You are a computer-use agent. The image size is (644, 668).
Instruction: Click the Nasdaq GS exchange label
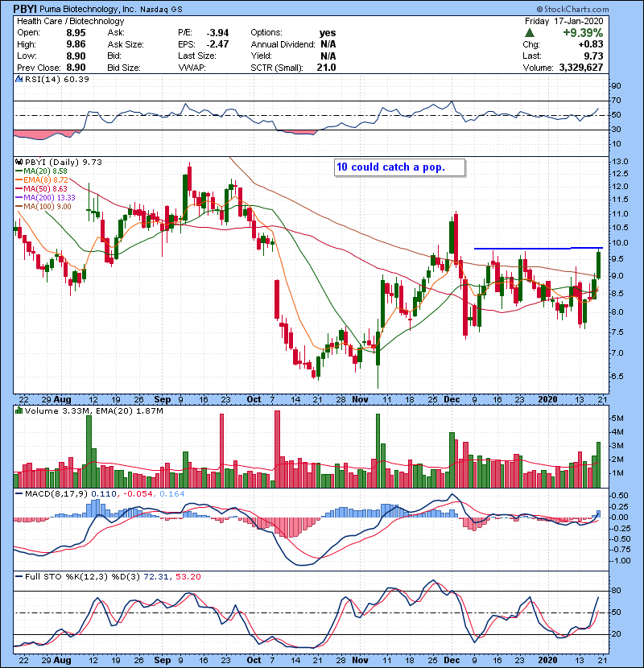pyautogui.click(x=161, y=10)
